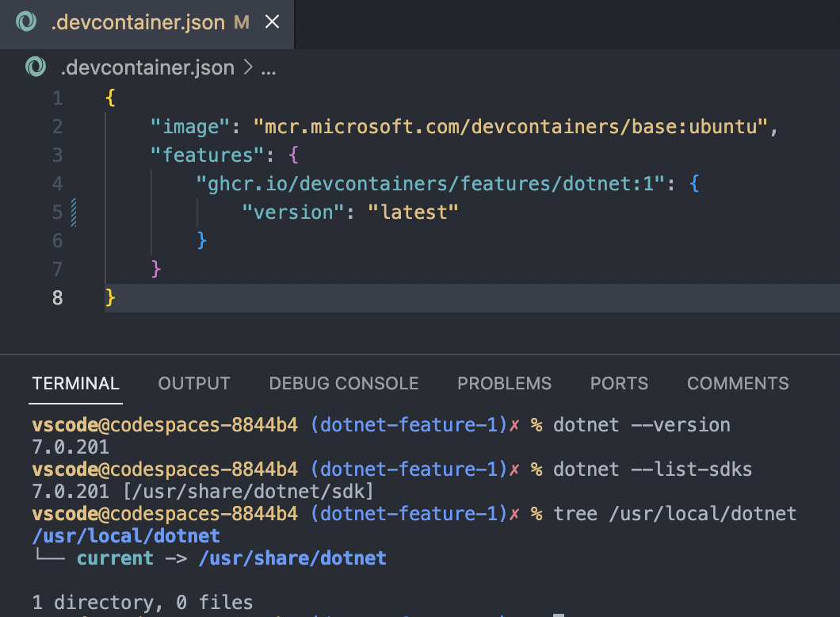Click the file icon beside the breadcrumb path
This screenshot has width=840, height=617.
35,67
